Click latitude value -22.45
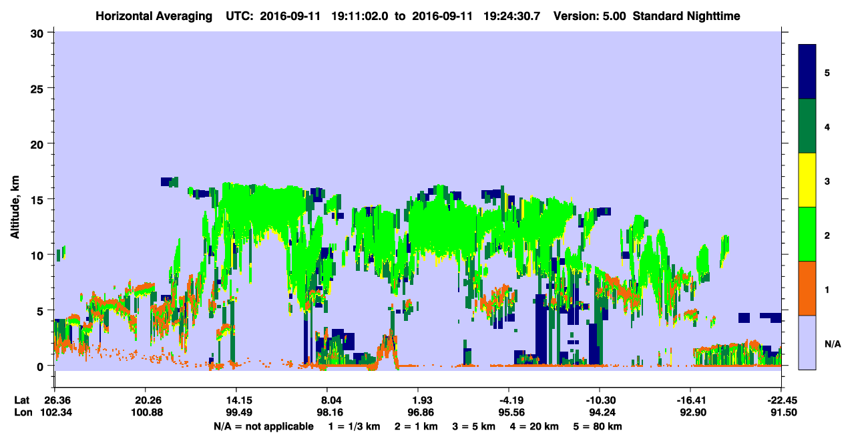This screenshot has height=445, width=868. pos(781,400)
